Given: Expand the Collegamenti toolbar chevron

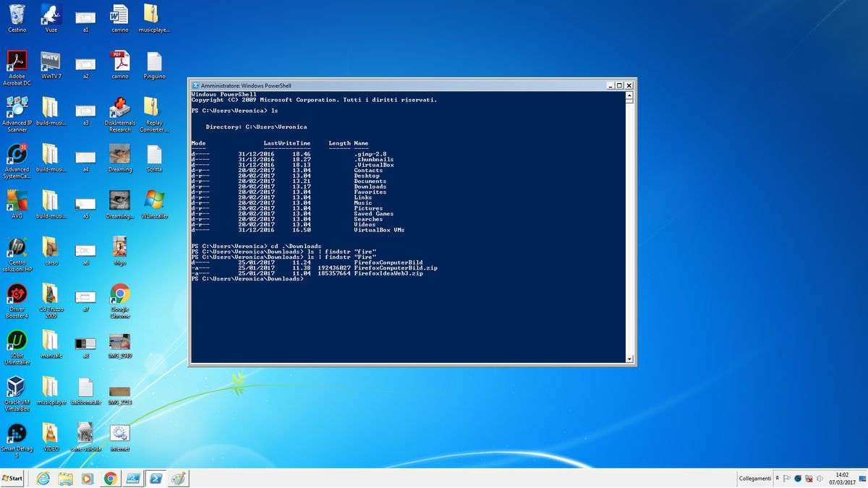Looking at the screenshot, I should pyautogui.click(x=778, y=479).
